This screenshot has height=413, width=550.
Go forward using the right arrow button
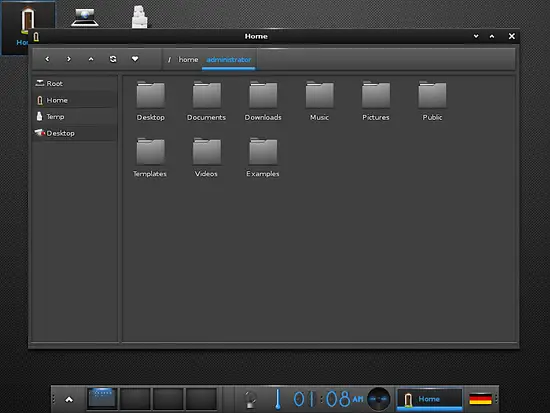pyautogui.click(x=69, y=59)
